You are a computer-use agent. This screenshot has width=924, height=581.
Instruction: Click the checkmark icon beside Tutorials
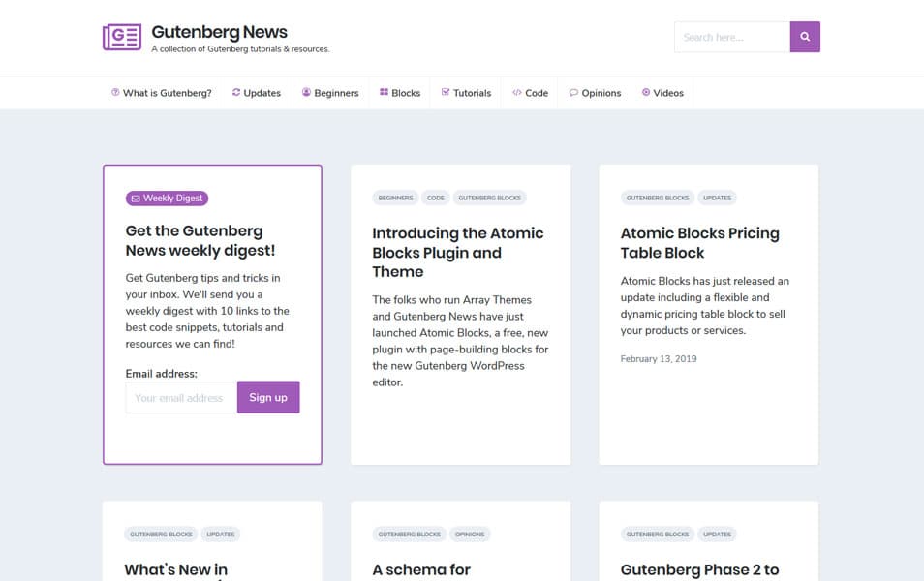(x=446, y=93)
